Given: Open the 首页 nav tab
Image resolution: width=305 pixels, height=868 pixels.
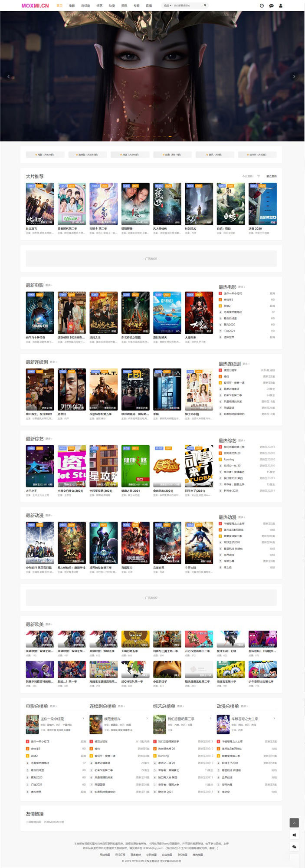Looking at the screenshot, I should click(x=59, y=6).
